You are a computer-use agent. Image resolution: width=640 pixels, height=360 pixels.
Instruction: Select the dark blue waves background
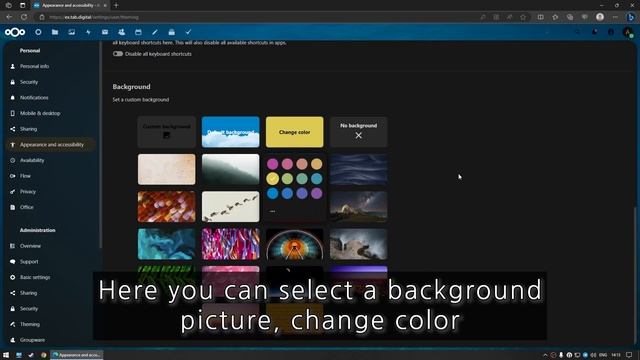358,169
